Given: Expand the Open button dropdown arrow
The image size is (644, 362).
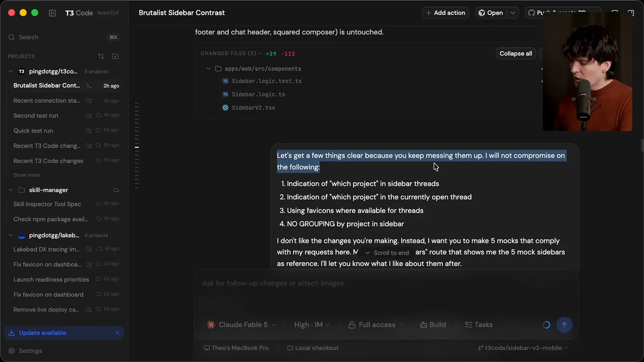Looking at the screenshot, I should pyautogui.click(x=513, y=13).
